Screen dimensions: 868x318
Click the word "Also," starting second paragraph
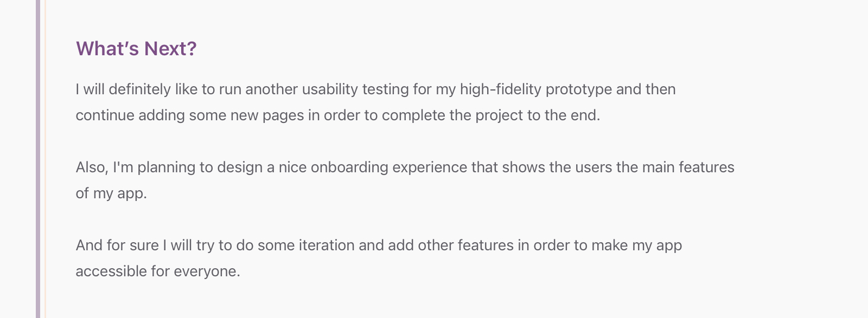pyautogui.click(x=92, y=167)
